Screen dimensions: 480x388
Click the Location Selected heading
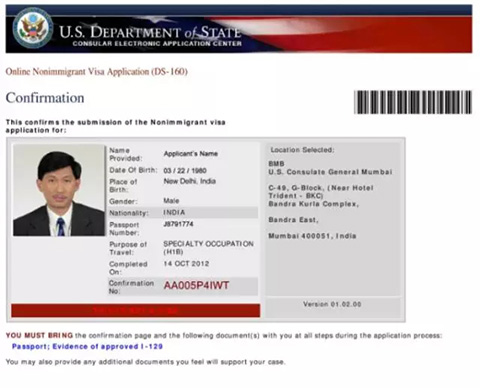[x=302, y=150]
